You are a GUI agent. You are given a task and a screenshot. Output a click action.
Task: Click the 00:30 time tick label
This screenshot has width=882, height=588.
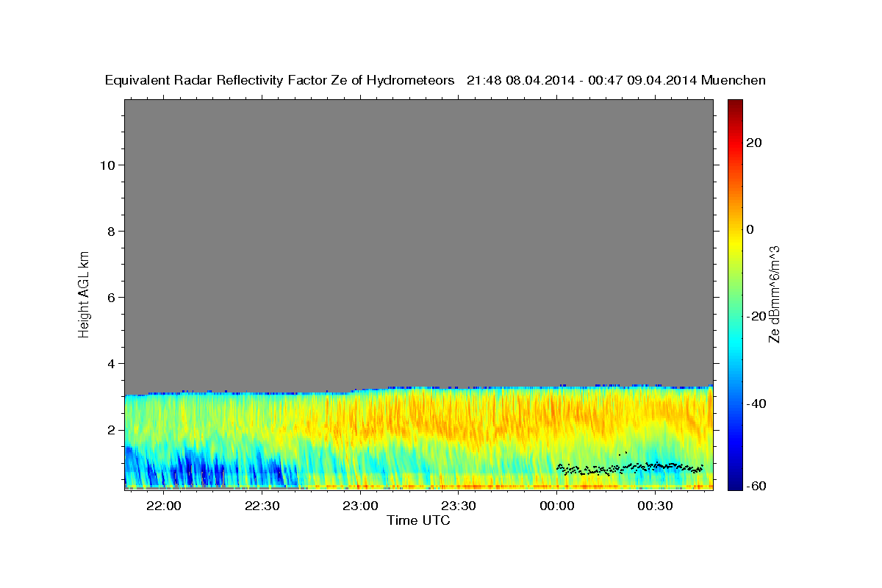pos(656,506)
